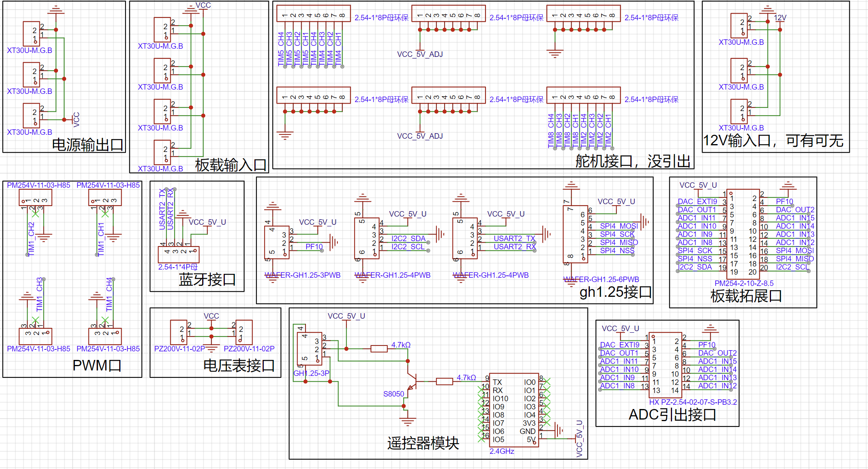This screenshot has width=868, height=469.
Task: Click the I2C2_SDA net label on 4PWB connector
Action: click(x=408, y=238)
